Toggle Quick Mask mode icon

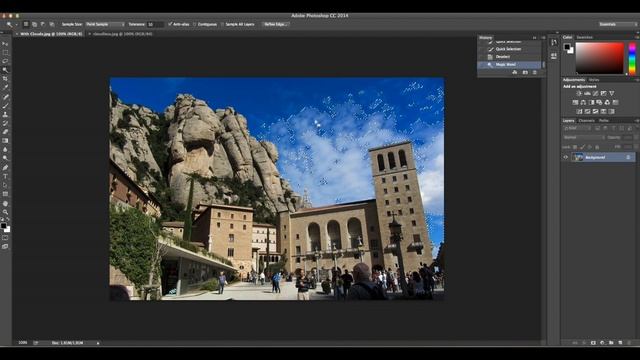[5, 238]
